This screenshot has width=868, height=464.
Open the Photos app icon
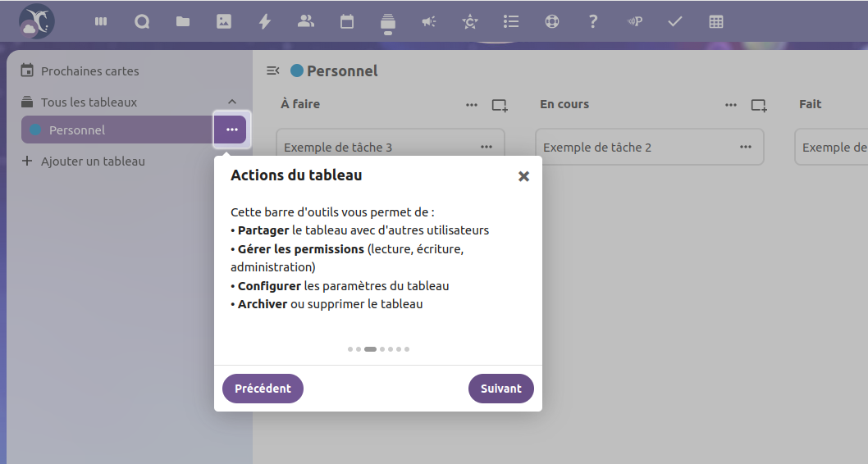(x=224, y=22)
